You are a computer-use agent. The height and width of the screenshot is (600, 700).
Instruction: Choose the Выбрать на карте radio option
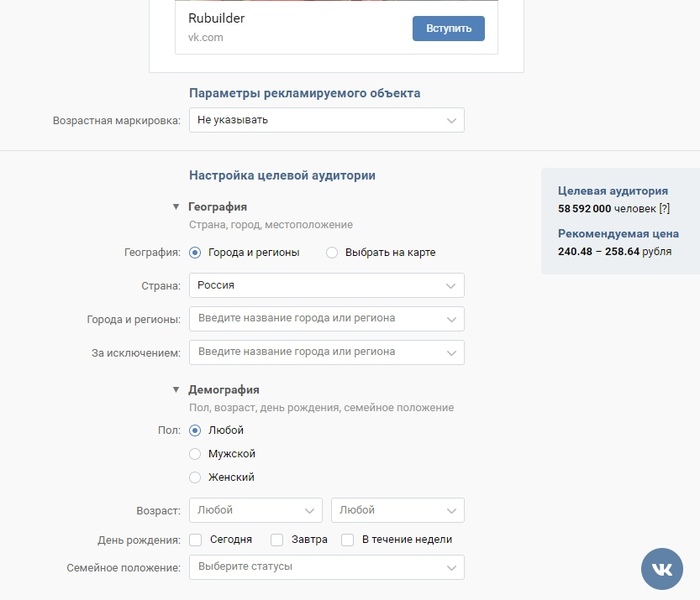tap(332, 253)
